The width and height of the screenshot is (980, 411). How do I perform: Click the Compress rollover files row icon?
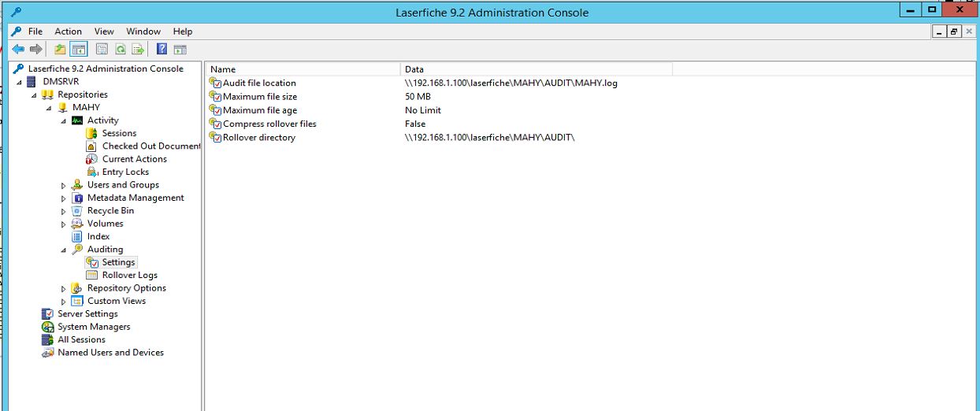[x=215, y=124]
